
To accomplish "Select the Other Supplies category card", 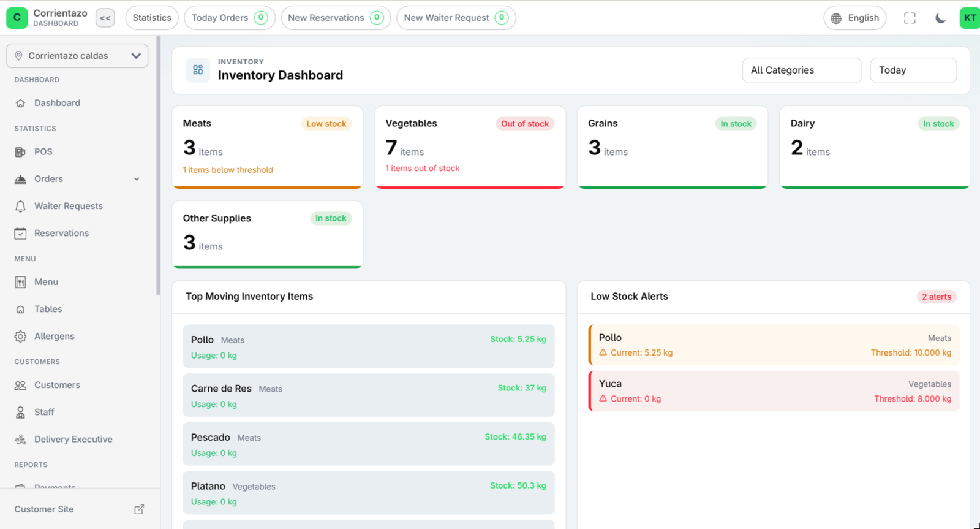I will pos(268,235).
